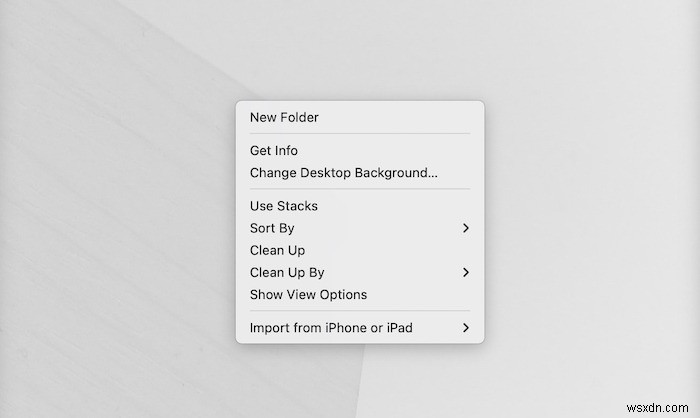Image resolution: width=700 pixels, height=418 pixels.
Task: Choose New Folder from the context menu
Action: point(284,117)
